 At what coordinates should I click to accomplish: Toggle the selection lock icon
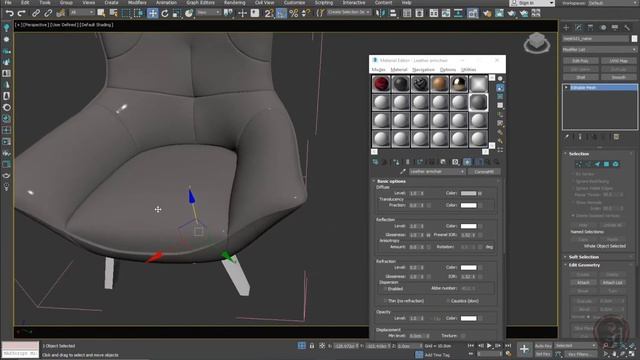click(312, 346)
